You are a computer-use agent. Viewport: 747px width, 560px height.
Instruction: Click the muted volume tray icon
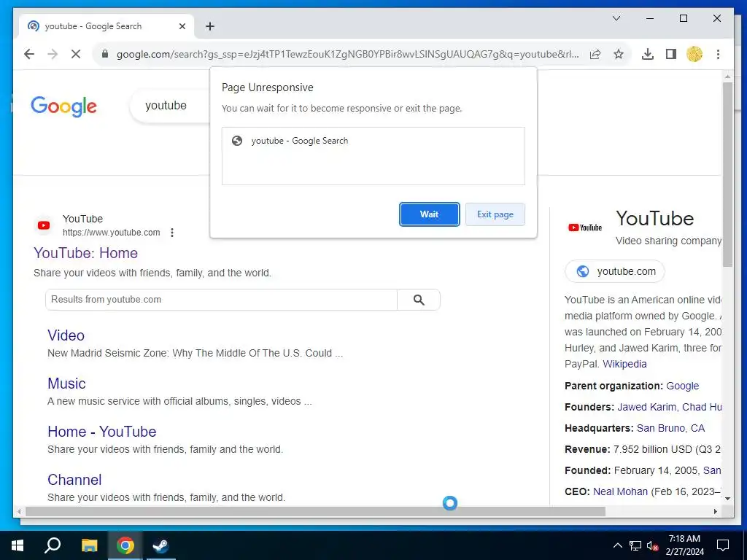point(652,545)
